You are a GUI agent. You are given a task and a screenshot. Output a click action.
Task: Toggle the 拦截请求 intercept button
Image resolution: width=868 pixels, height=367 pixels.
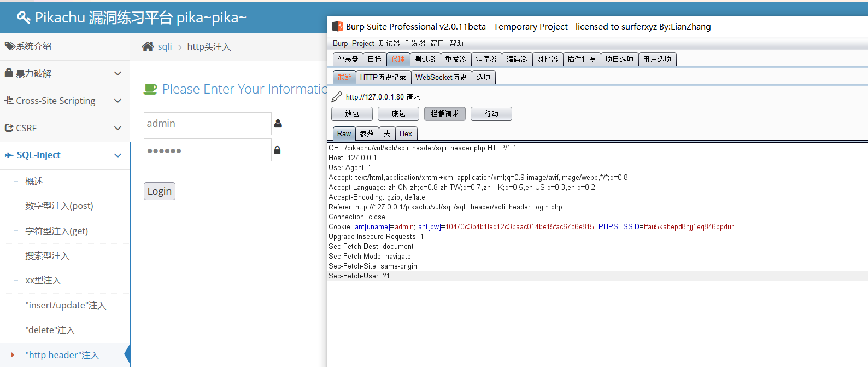(x=445, y=114)
